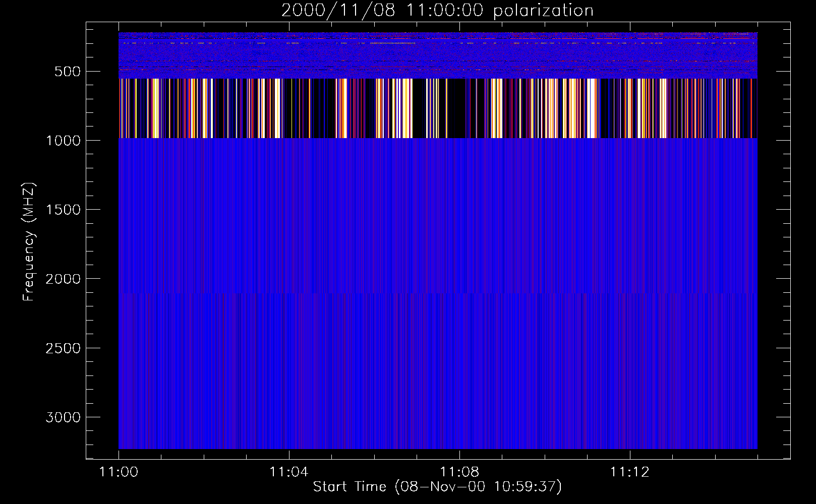Click the '2500' frequency tick label

tap(63, 348)
